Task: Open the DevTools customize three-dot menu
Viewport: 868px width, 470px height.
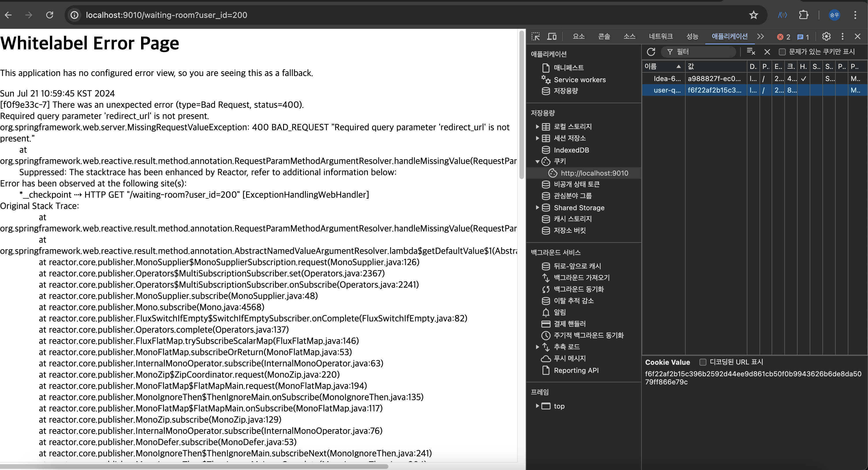Action: point(842,36)
